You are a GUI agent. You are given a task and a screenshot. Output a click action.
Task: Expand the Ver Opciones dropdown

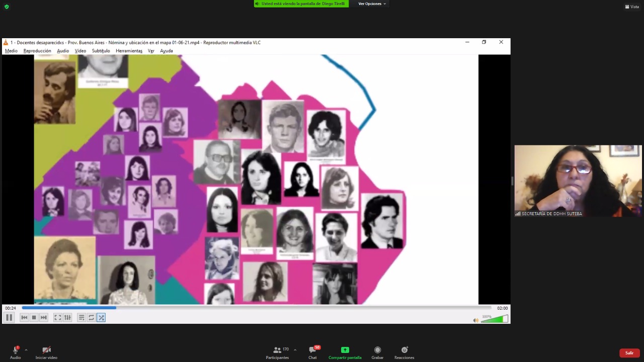point(372,4)
